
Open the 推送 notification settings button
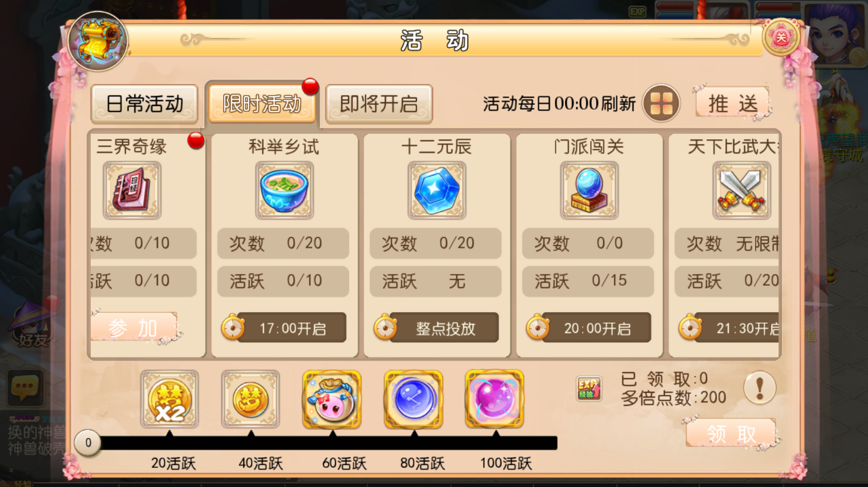point(732,103)
